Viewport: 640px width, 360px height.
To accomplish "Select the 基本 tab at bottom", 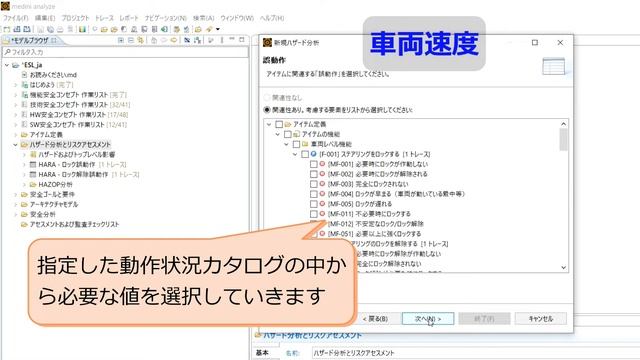I will 262,353.
